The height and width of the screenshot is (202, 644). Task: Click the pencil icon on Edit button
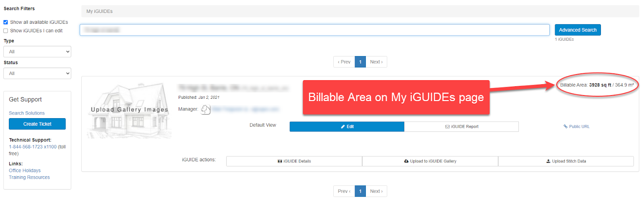[x=343, y=127]
